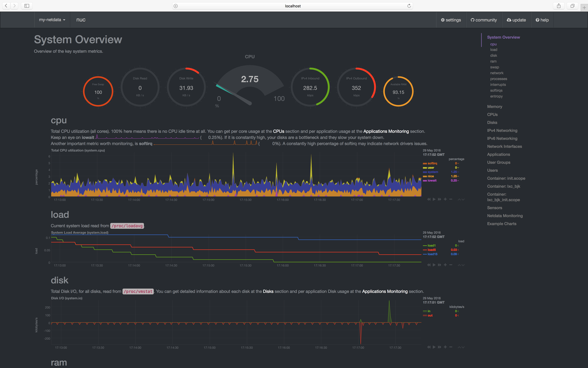Pan the load chart left with rewind icon

[429, 265]
